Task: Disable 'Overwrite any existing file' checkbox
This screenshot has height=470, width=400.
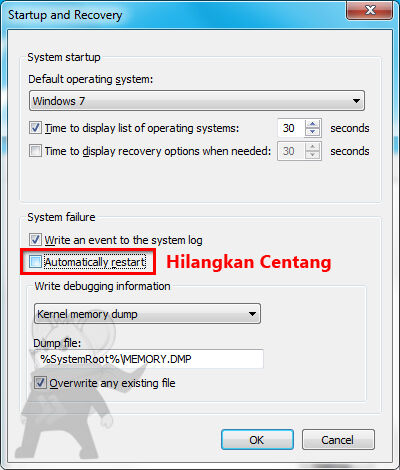Action: click(x=40, y=383)
